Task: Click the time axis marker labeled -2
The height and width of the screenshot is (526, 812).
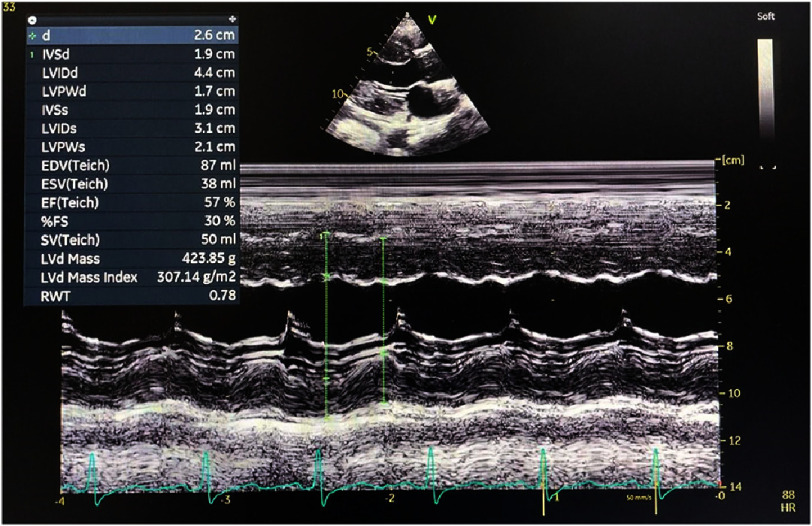Action: click(390, 498)
